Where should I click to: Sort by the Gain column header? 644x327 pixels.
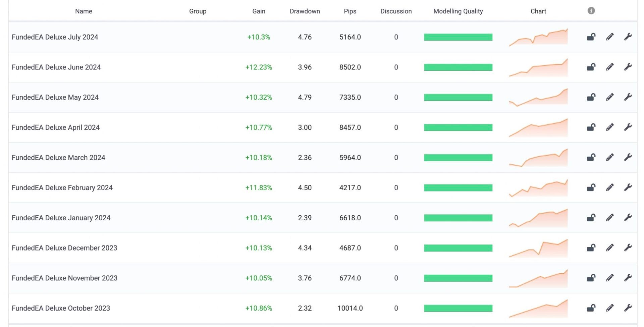(259, 11)
